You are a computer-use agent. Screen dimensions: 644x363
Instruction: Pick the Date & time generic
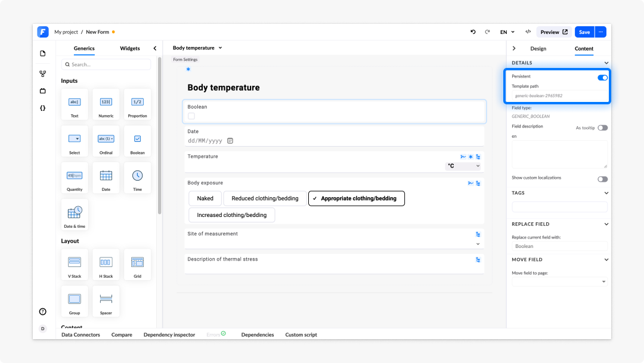[75, 215]
